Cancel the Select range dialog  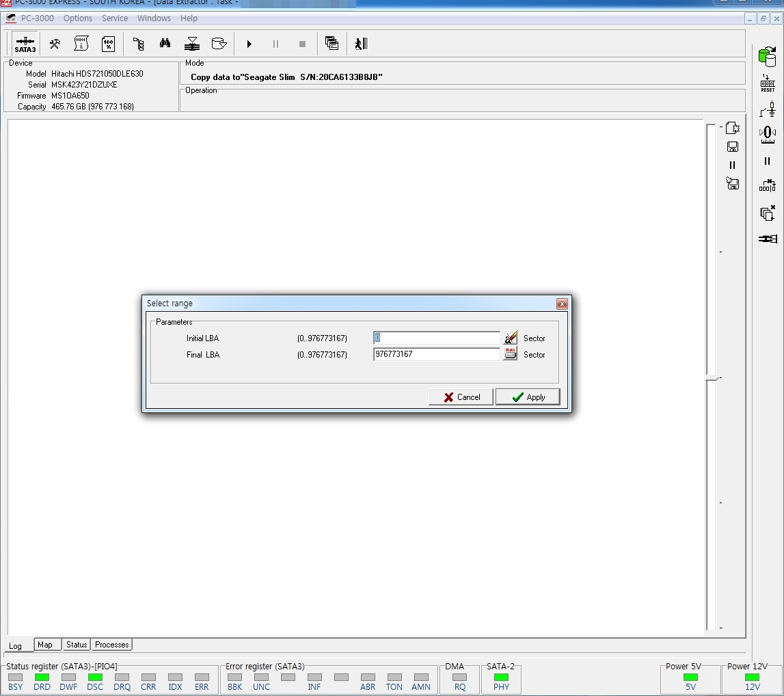click(461, 397)
